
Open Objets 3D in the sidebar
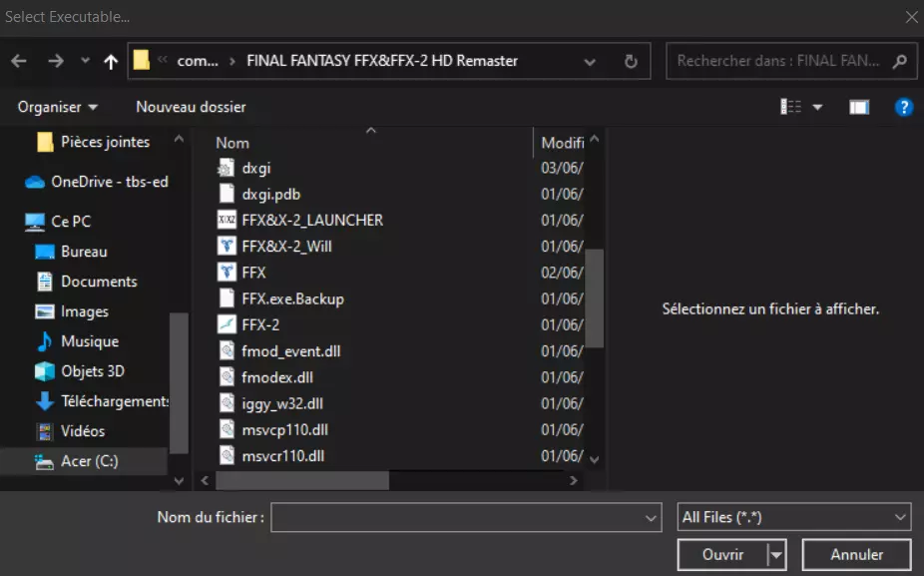(x=81, y=371)
